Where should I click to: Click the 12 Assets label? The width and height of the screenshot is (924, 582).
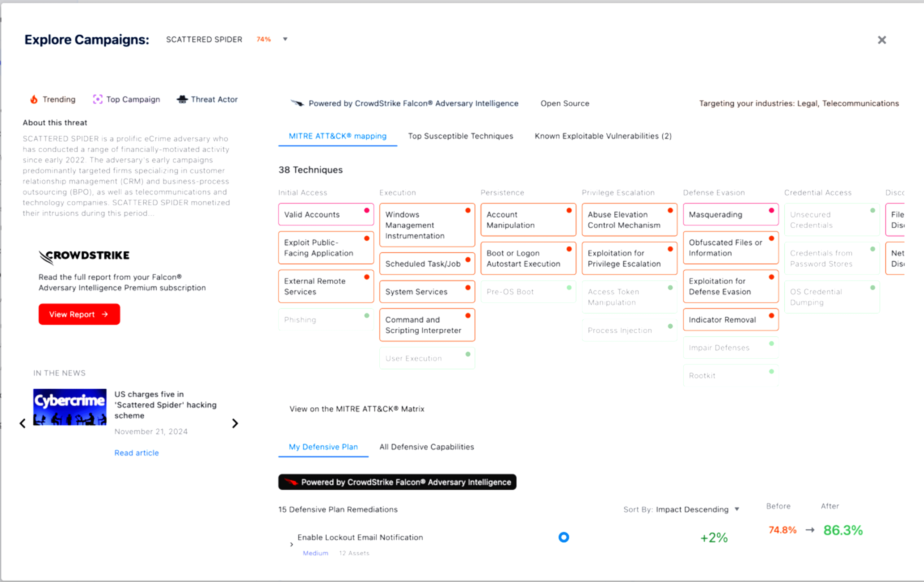click(354, 553)
